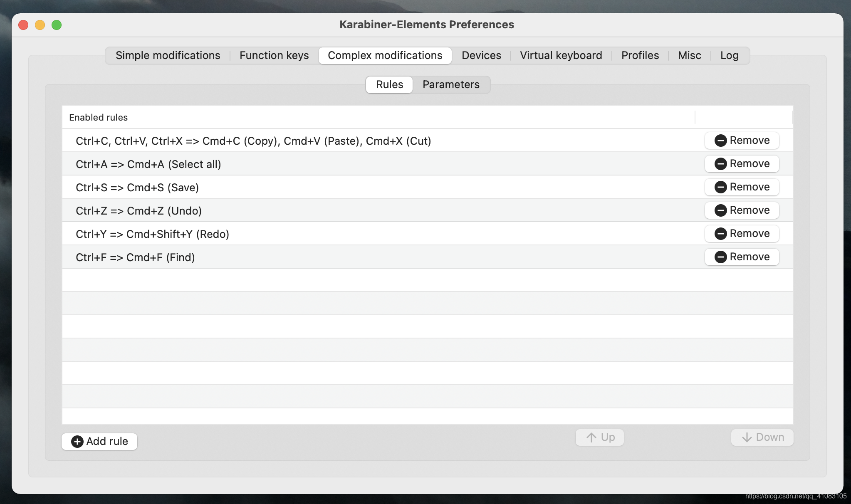Screen dimensions: 851x504
Task: Remove the Ctrl+C, Ctrl+V, Ctrl+X copy/paste rule
Action: (x=742, y=141)
